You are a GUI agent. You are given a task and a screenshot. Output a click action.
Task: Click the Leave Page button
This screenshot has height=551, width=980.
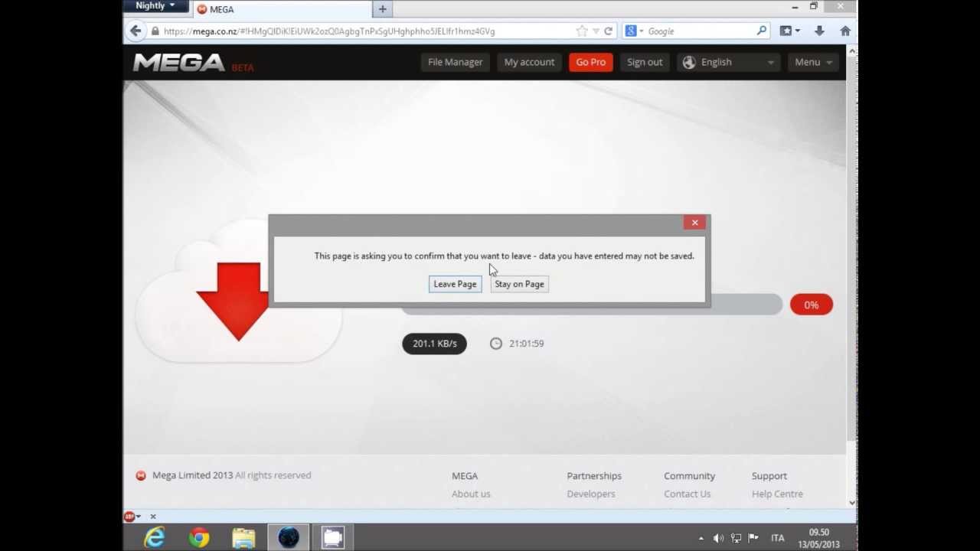[455, 284]
